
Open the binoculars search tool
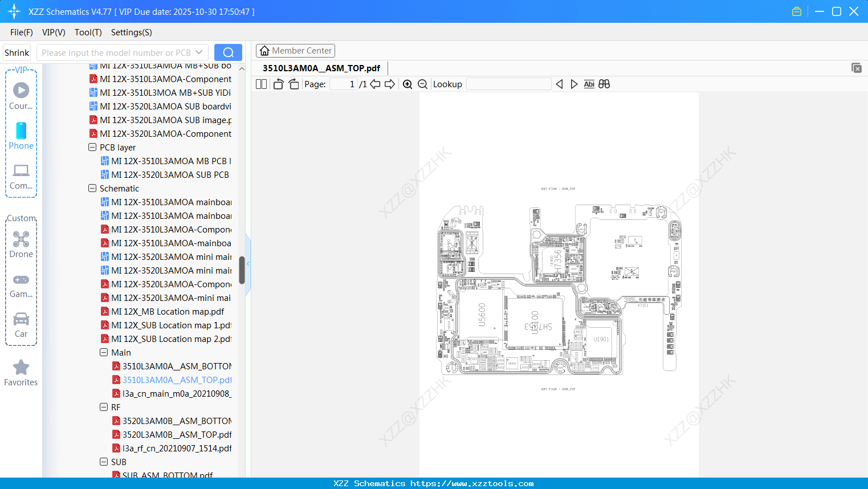tap(604, 84)
